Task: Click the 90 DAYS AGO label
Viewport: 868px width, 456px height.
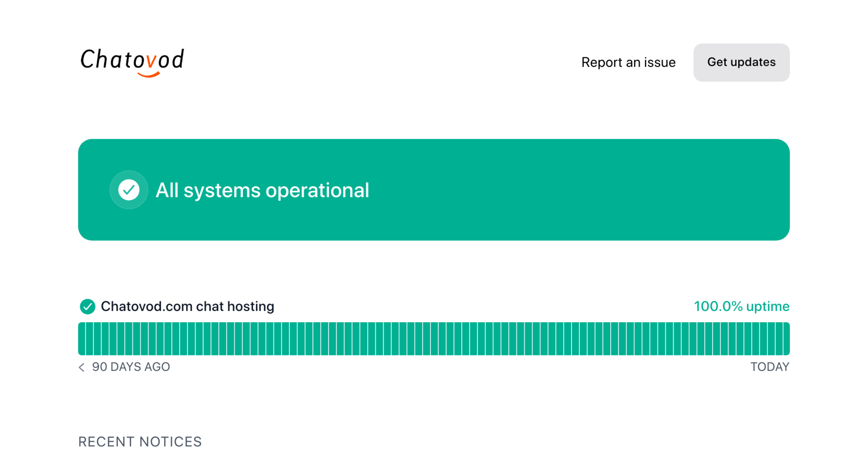Action: (131, 367)
